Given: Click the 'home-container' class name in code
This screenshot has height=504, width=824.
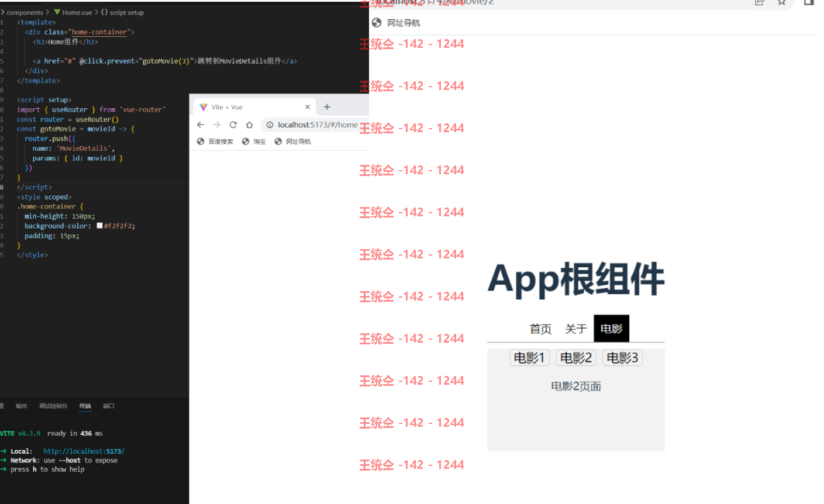Looking at the screenshot, I should click(x=99, y=32).
